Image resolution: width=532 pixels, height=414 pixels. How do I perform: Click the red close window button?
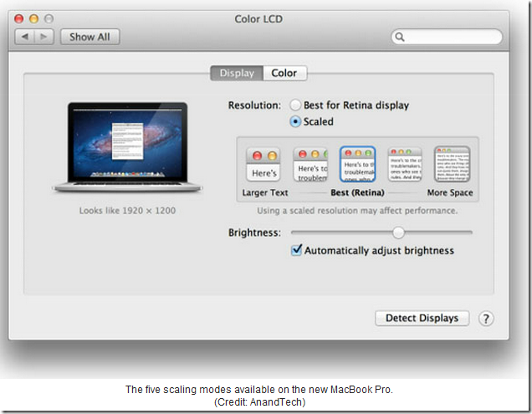point(19,18)
